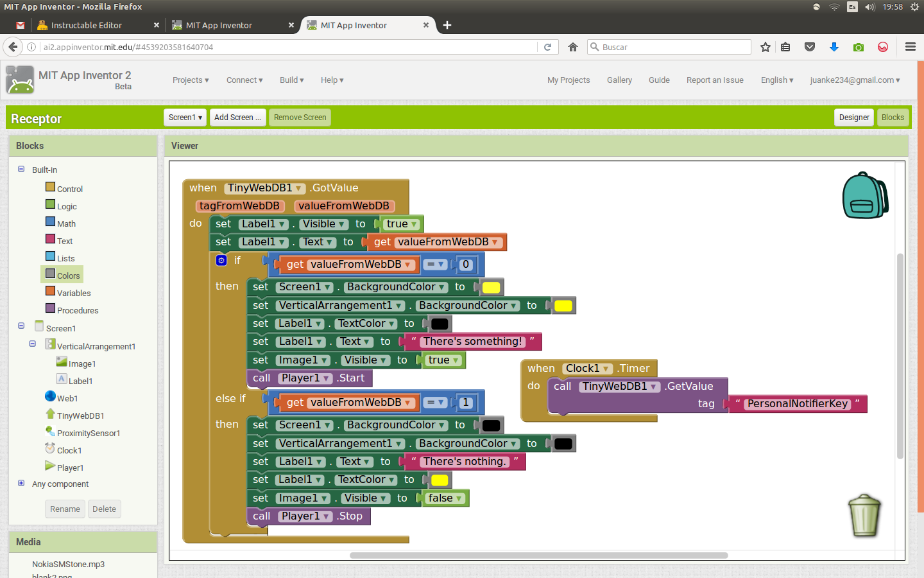
Task: Go back with the browser back arrow
Action: coord(13,47)
